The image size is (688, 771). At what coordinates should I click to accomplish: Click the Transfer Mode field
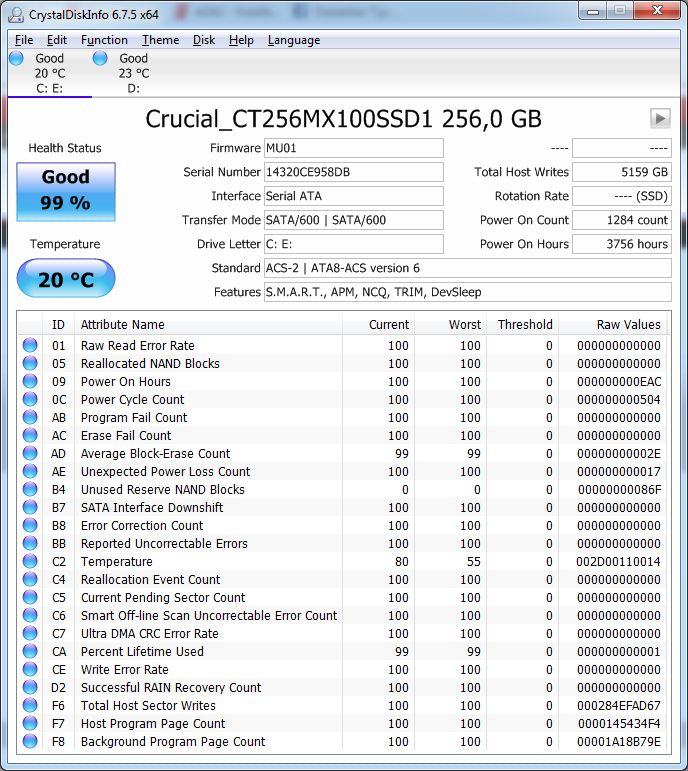[x=354, y=220]
